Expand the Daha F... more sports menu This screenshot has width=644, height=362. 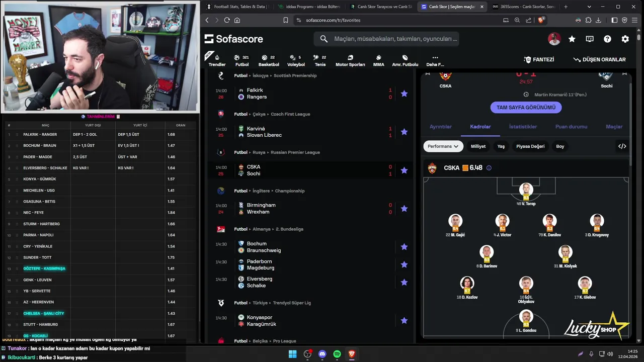tap(435, 60)
